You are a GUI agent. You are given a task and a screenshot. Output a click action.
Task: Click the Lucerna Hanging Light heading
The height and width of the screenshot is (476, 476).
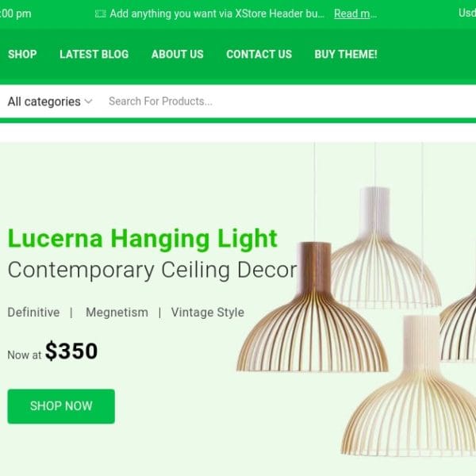pyautogui.click(x=142, y=239)
